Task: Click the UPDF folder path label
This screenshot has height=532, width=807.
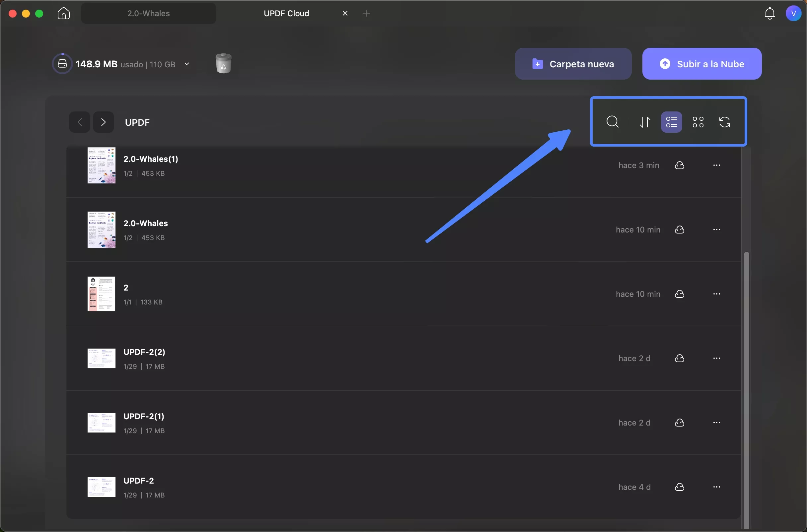Action: coord(137,122)
